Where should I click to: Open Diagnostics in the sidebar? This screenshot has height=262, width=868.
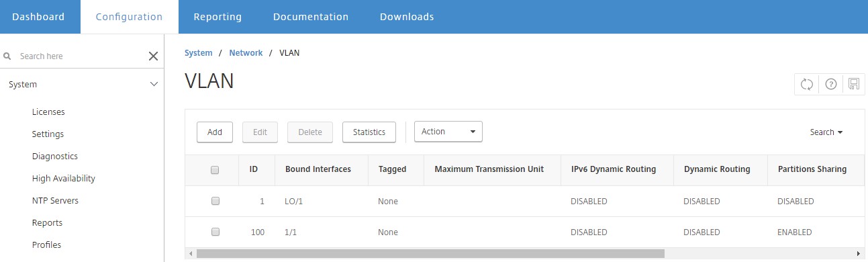pos(55,157)
